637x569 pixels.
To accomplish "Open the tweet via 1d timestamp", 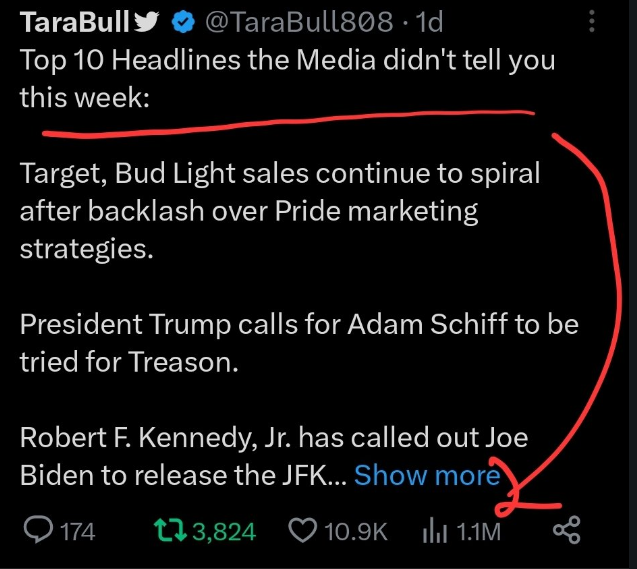I will [427, 20].
